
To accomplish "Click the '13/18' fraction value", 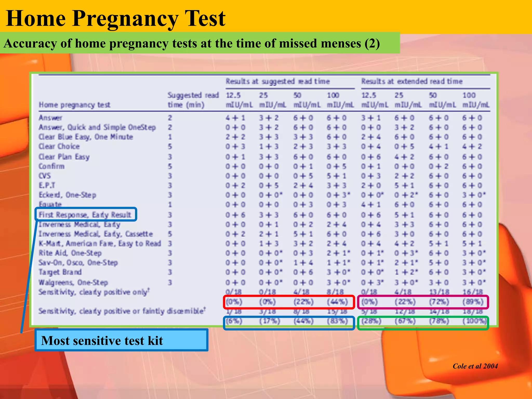I will [439, 292].
